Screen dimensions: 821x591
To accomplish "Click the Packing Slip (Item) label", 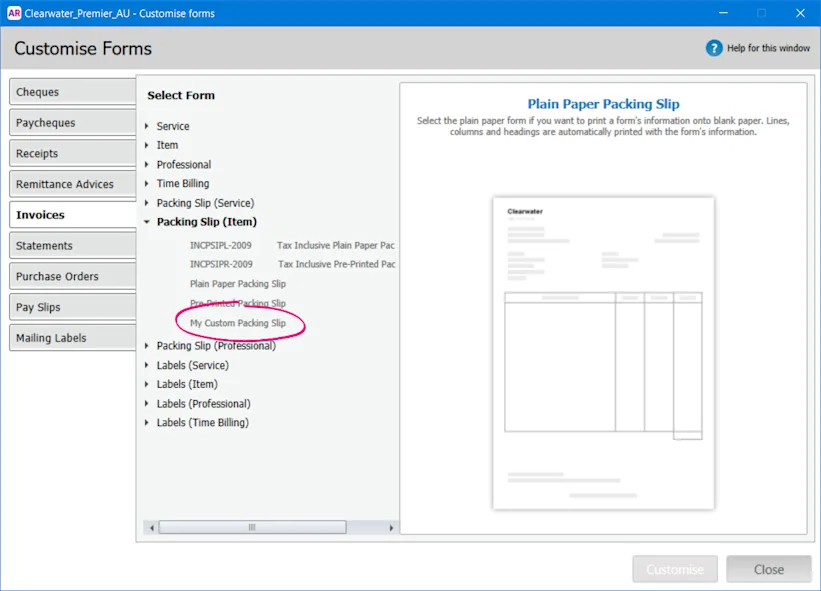I will pyautogui.click(x=207, y=222).
